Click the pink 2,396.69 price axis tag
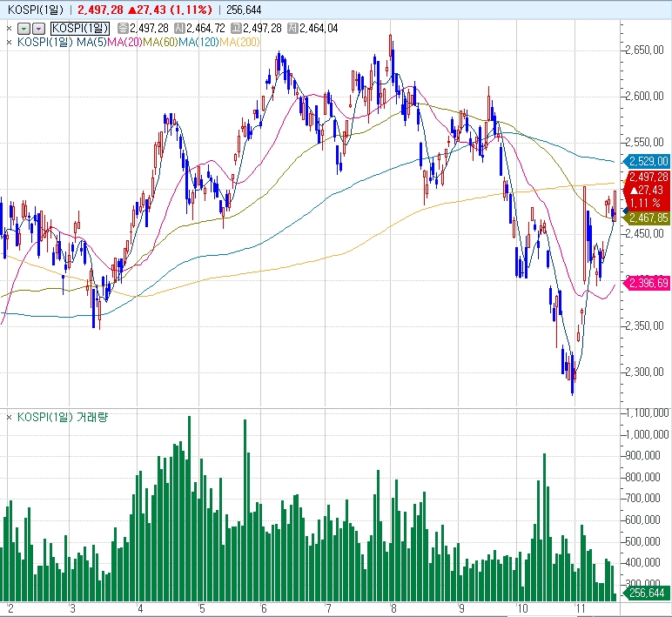The width and height of the screenshot is (672, 617). 648,283
